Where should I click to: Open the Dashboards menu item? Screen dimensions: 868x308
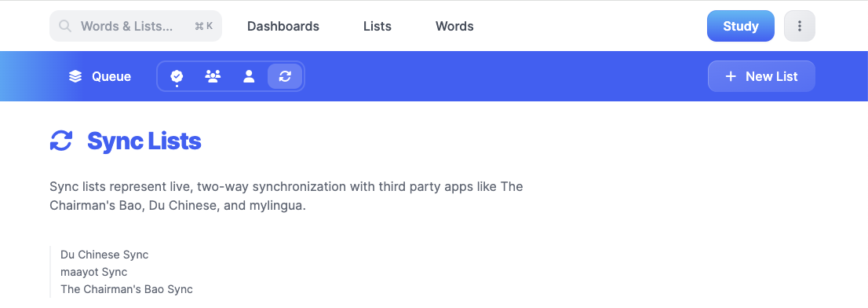[283, 26]
